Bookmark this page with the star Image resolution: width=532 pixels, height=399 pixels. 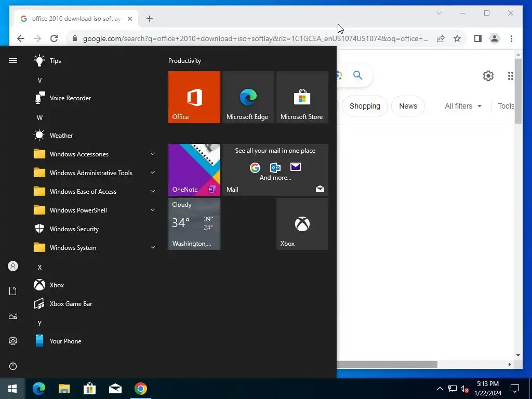coord(457,38)
